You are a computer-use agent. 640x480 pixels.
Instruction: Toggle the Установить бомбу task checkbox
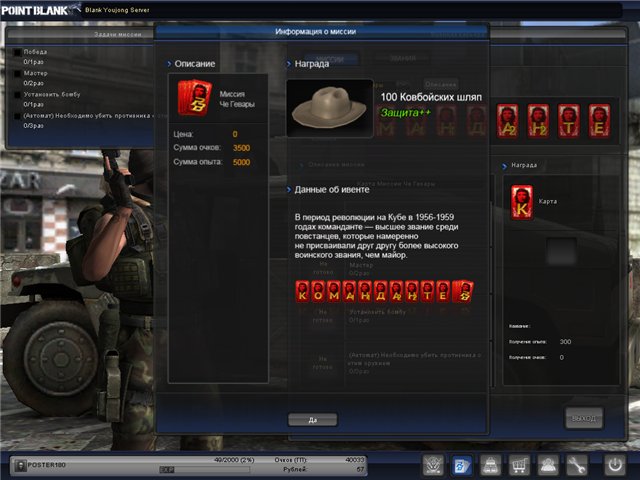click(18, 95)
